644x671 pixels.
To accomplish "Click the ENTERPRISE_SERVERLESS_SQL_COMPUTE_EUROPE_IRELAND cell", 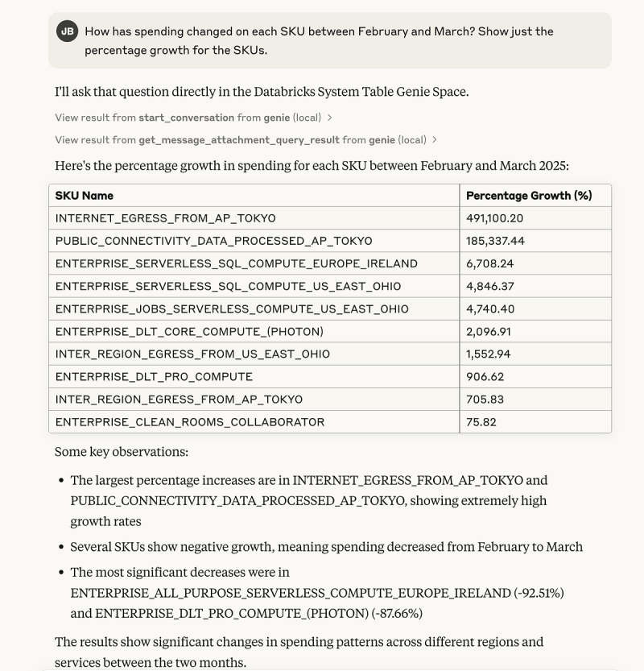I will click(254, 263).
